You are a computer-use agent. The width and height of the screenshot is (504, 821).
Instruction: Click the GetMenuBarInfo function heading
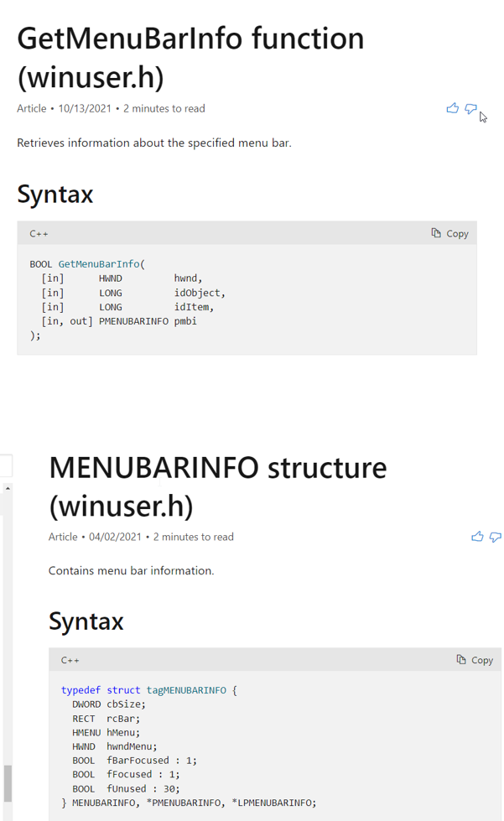[190, 58]
